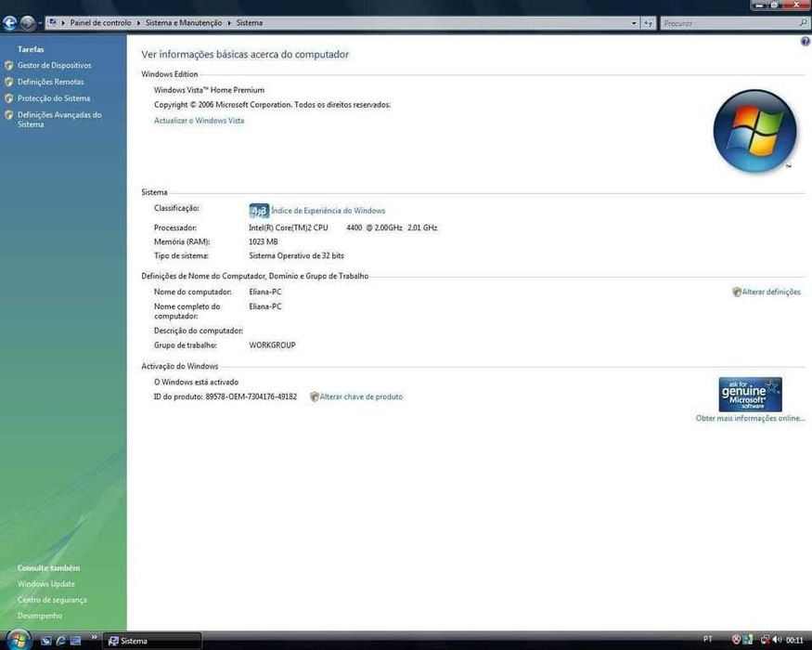Click green tray icon next to security alert

click(748, 640)
